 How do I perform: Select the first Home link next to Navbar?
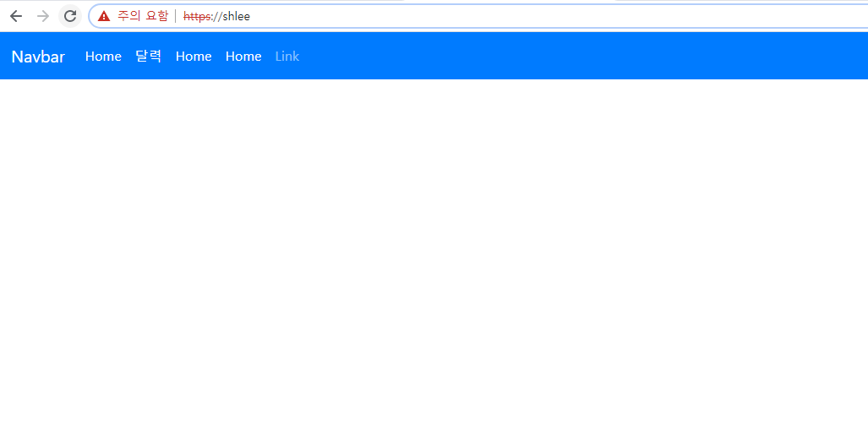click(103, 57)
